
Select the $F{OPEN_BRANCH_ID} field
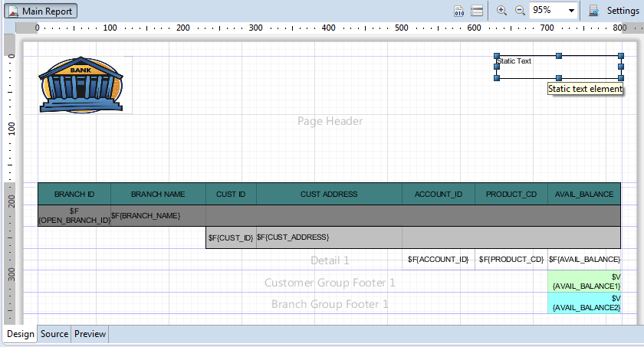74,216
